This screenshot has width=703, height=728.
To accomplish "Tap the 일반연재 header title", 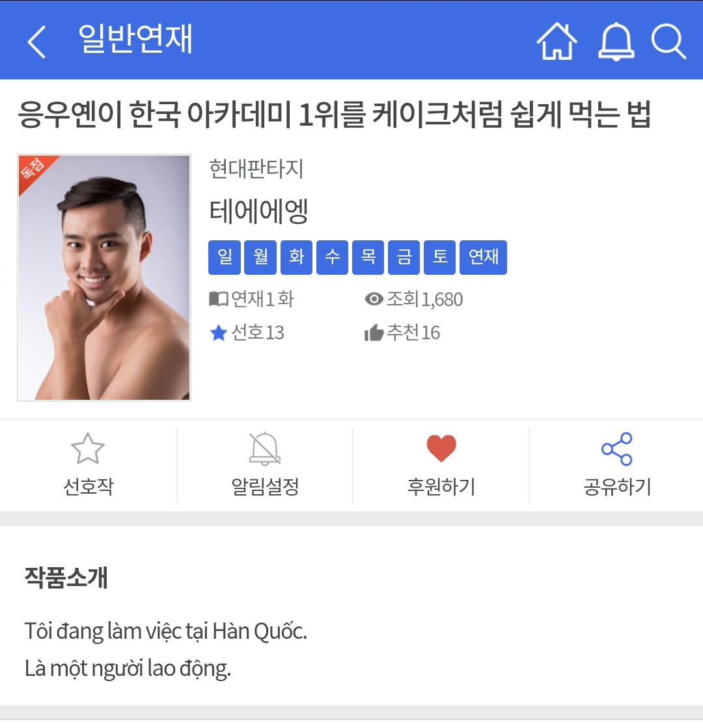I will pos(135,39).
